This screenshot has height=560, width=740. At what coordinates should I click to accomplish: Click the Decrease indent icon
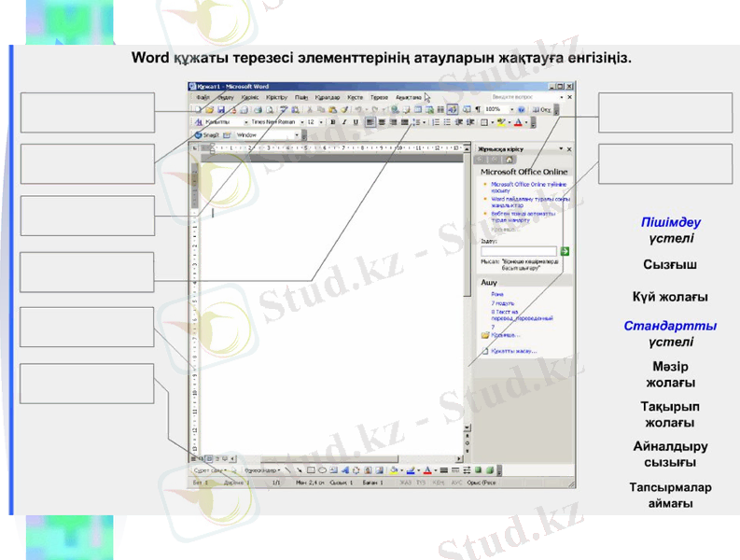pyautogui.click(x=459, y=122)
